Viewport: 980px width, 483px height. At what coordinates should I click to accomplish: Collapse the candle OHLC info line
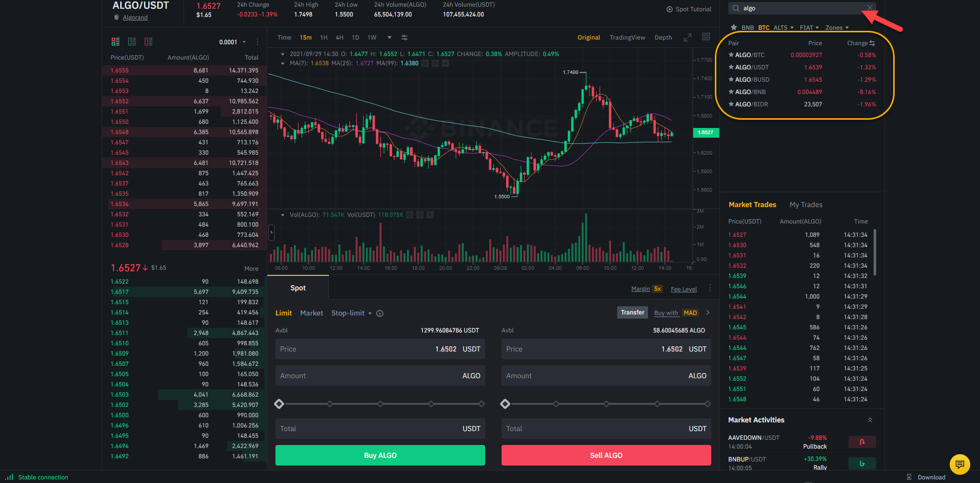tap(283, 54)
